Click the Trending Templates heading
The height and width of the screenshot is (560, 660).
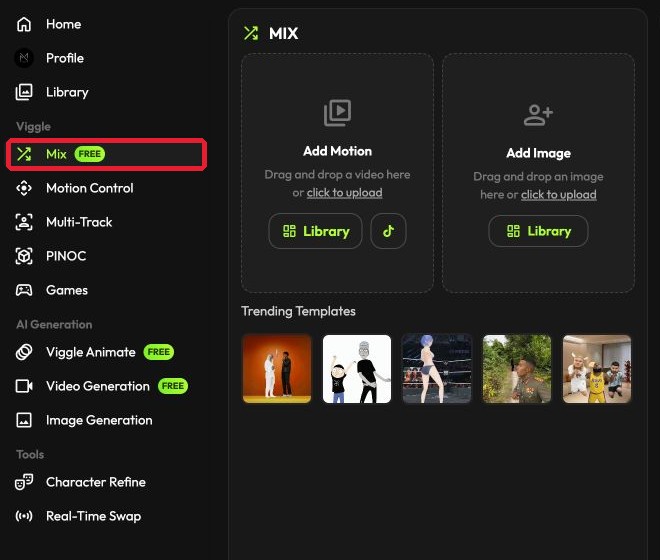coord(298,311)
